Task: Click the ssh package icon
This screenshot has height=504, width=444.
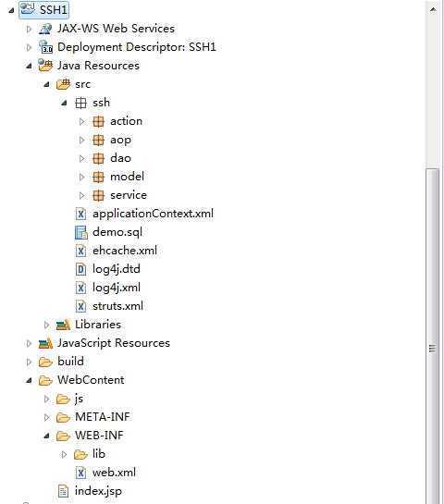Action: (80, 103)
